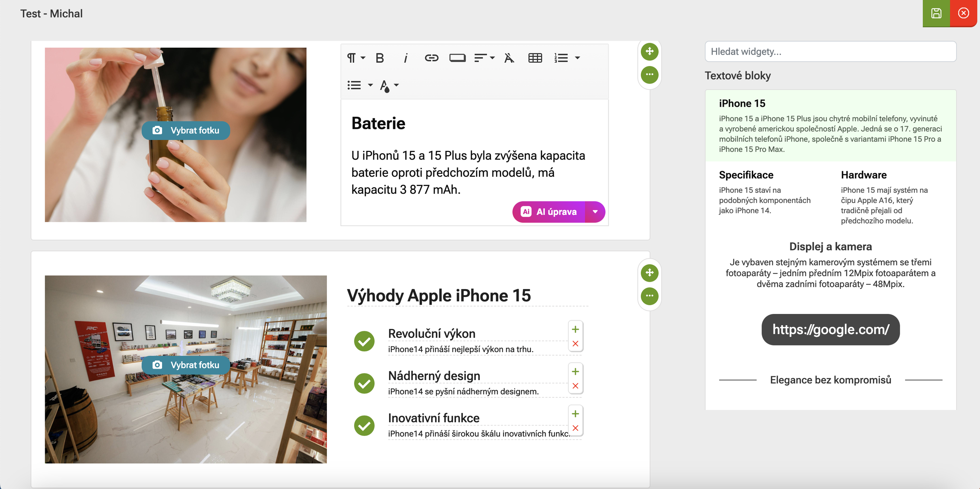Edit the Revoluční výkon title
This screenshot has height=489, width=980.
pos(432,333)
